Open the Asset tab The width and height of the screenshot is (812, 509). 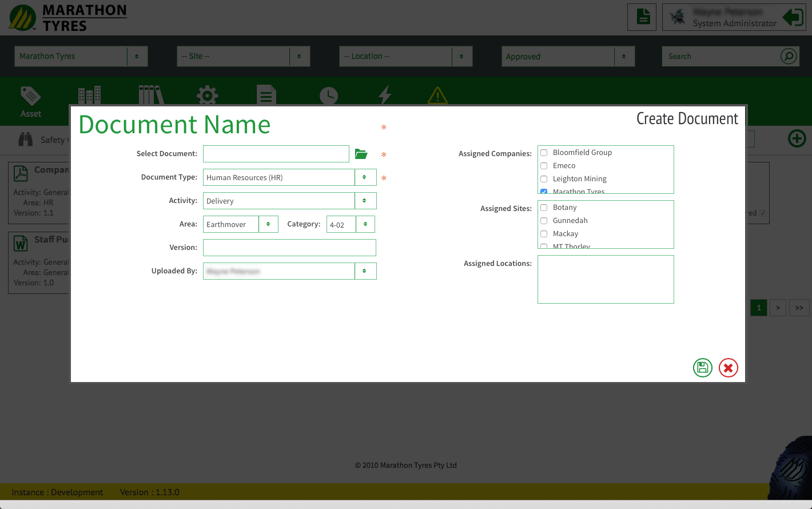(31, 101)
